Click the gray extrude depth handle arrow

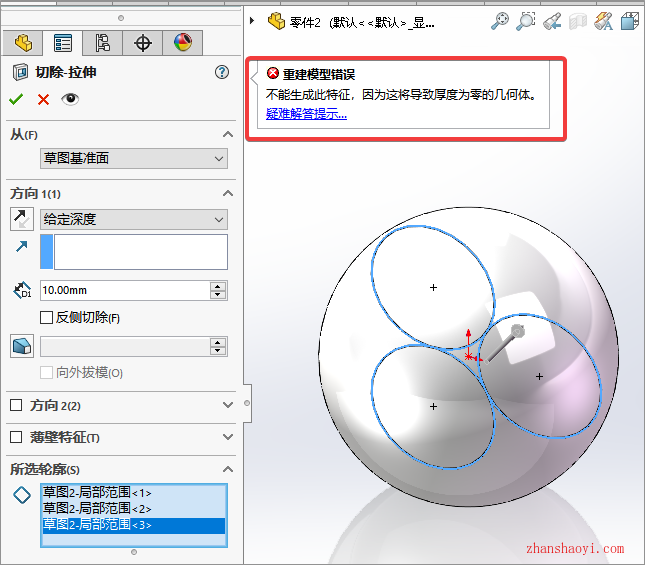pyautogui.click(x=504, y=344)
